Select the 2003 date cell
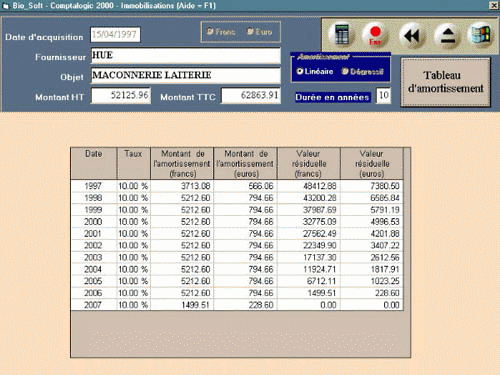Screen dimensions: 500x375 94,257
